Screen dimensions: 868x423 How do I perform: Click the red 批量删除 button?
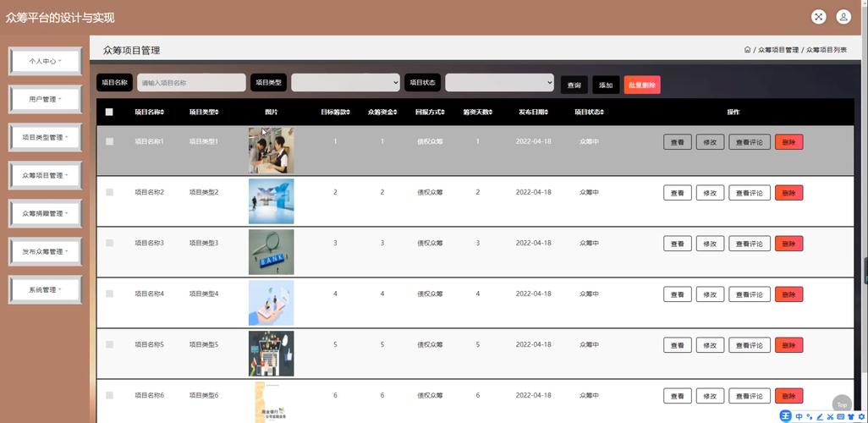(x=641, y=85)
